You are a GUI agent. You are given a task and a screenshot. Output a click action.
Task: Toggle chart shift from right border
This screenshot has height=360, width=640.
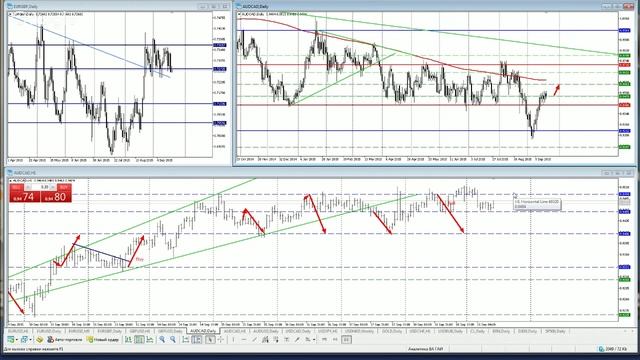[x=196, y=340]
